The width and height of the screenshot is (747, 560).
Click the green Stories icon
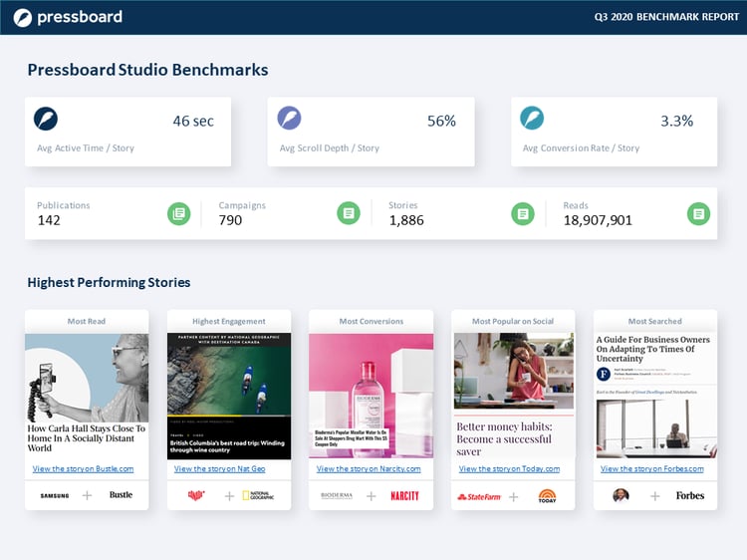pyautogui.click(x=523, y=213)
